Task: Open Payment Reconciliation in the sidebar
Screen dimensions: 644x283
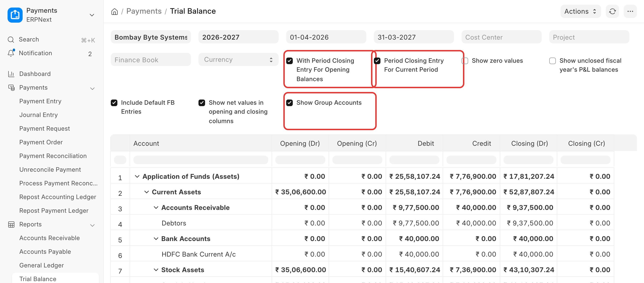Action: pyautogui.click(x=53, y=156)
